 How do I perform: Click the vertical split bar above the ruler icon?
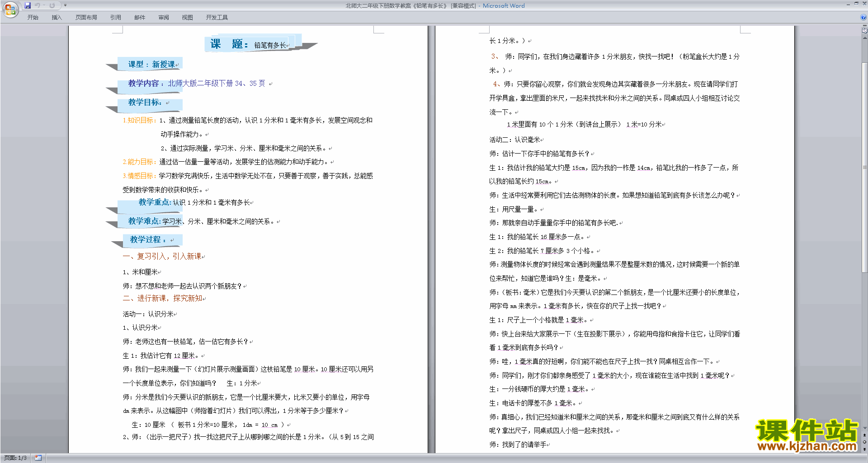(x=865, y=26)
